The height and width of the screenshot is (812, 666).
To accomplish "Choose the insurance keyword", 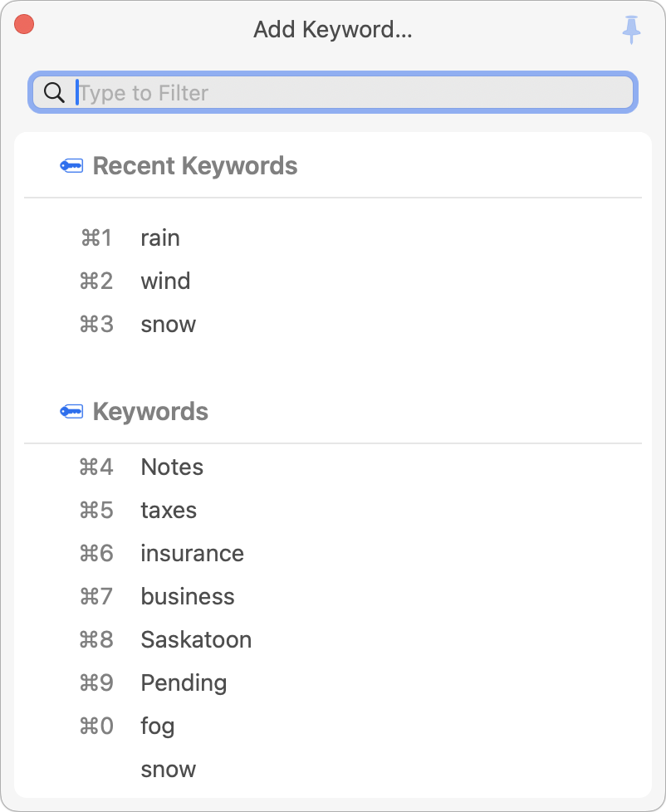I will point(192,554).
